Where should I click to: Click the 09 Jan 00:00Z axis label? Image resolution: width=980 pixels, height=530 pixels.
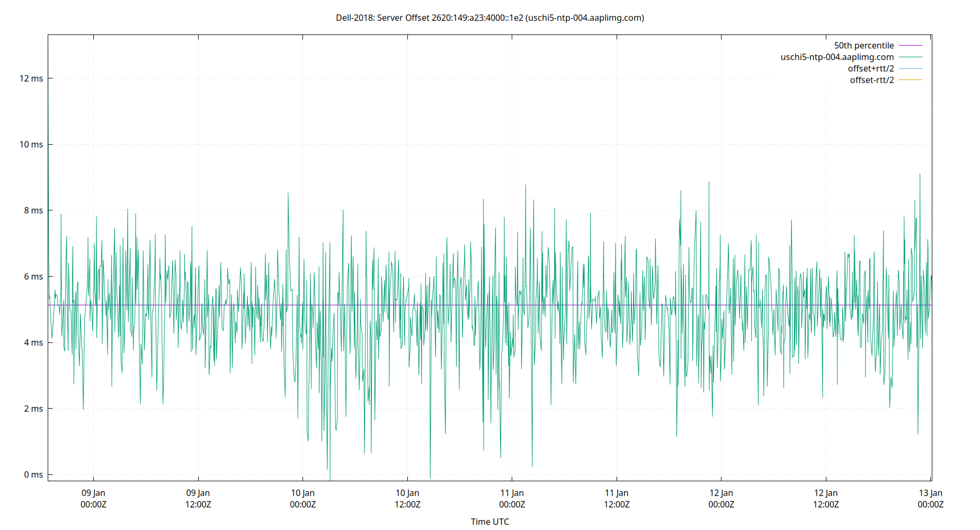pyautogui.click(x=93, y=498)
